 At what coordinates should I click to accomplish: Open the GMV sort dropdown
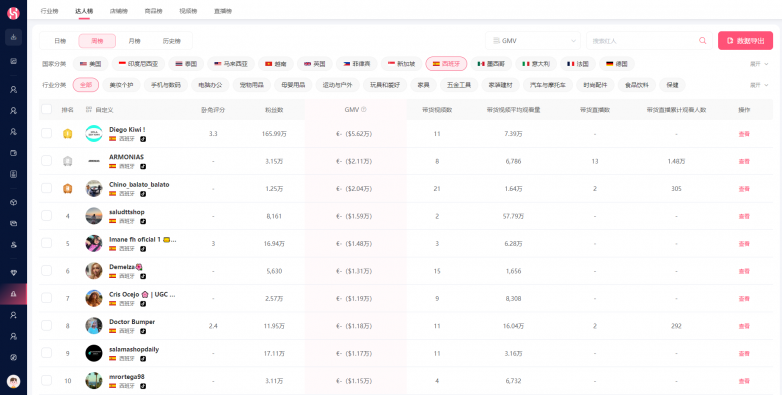point(533,41)
